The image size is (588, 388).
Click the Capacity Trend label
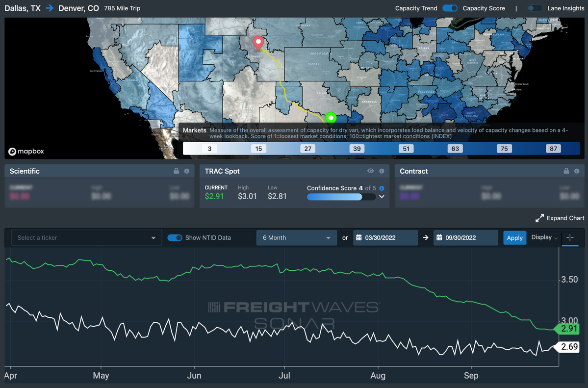coord(416,8)
